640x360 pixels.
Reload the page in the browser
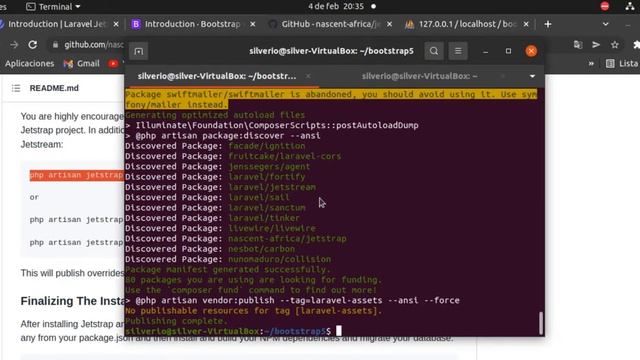[x=33, y=45]
